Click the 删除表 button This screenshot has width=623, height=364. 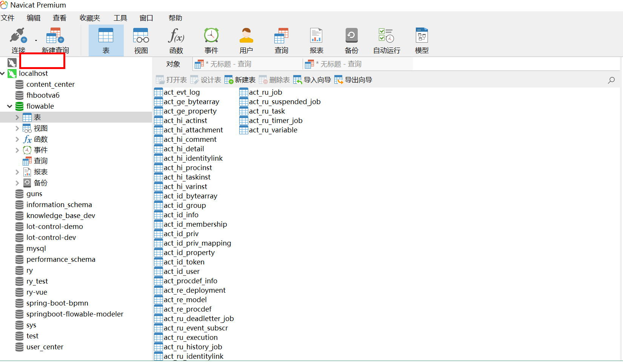[274, 80]
